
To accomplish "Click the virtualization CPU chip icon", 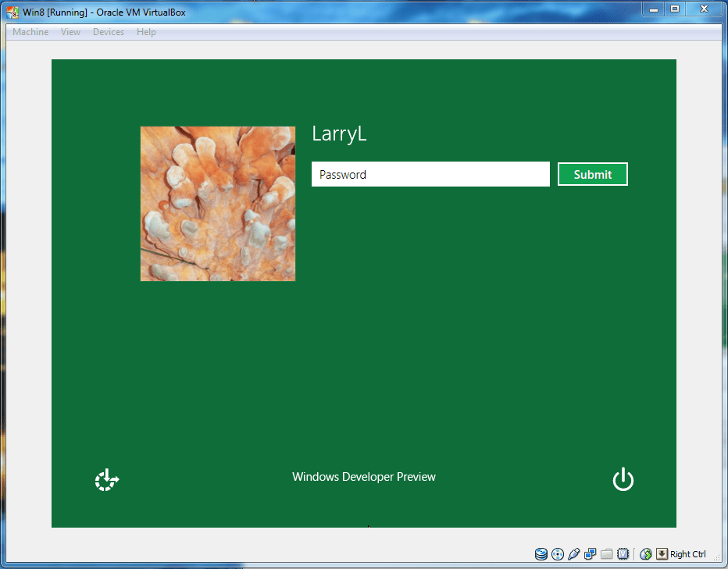I will point(623,553).
